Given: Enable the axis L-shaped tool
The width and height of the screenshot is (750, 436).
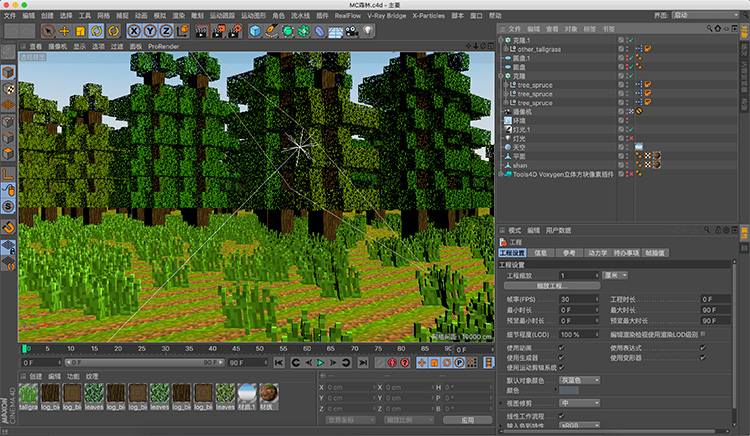Looking at the screenshot, I should [x=8, y=174].
